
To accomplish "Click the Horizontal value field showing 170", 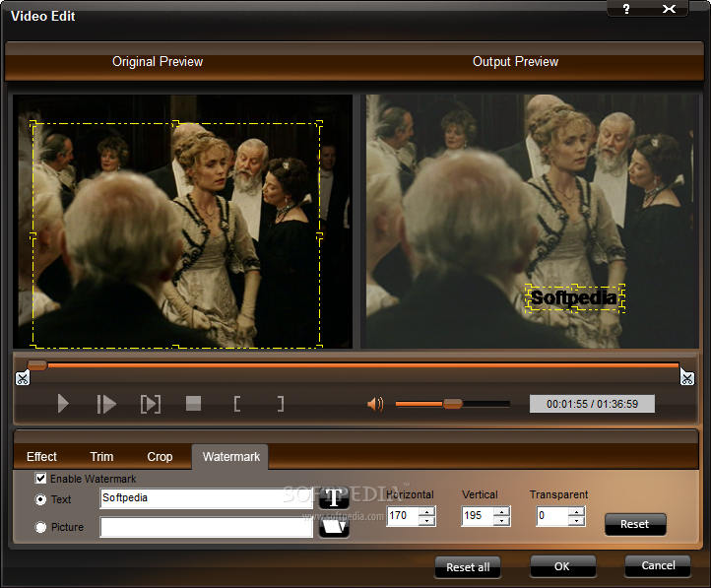I will click(x=403, y=516).
